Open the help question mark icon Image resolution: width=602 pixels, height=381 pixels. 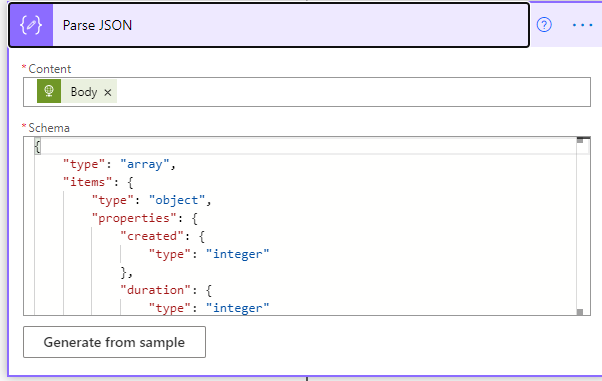tap(544, 25)
